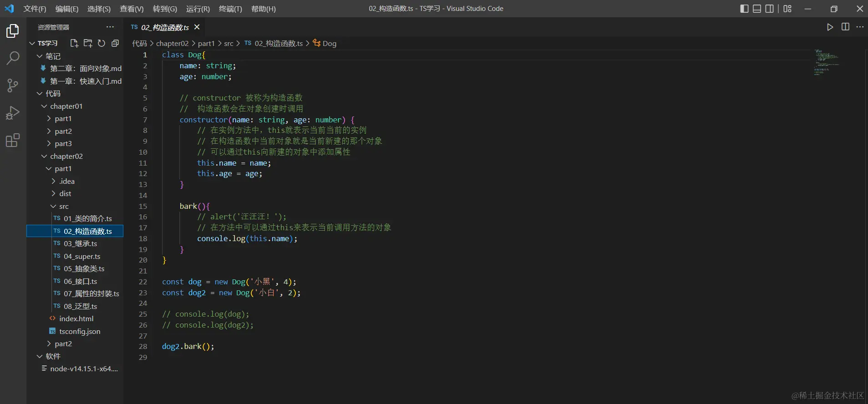This screenshot has height=404, width=868.
Task: Collapse the src folder
Action: tap(53, 206)
